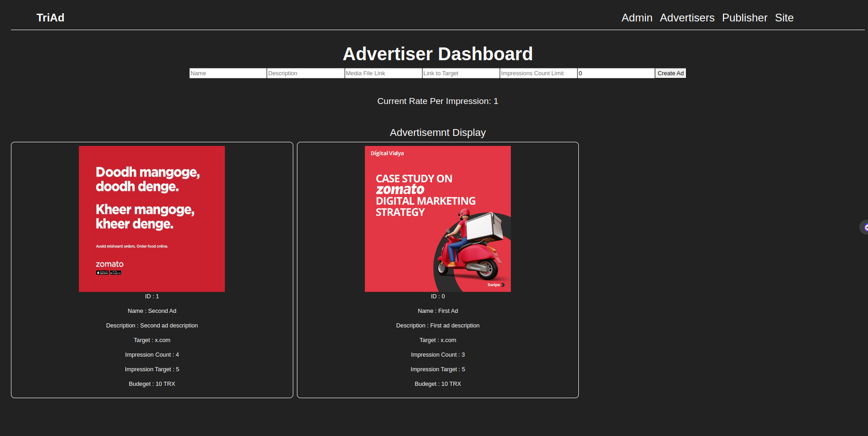This screenshot has width=868, height=436.
Task: Focus the Link to Target field
Action: (x=461, y=73)
